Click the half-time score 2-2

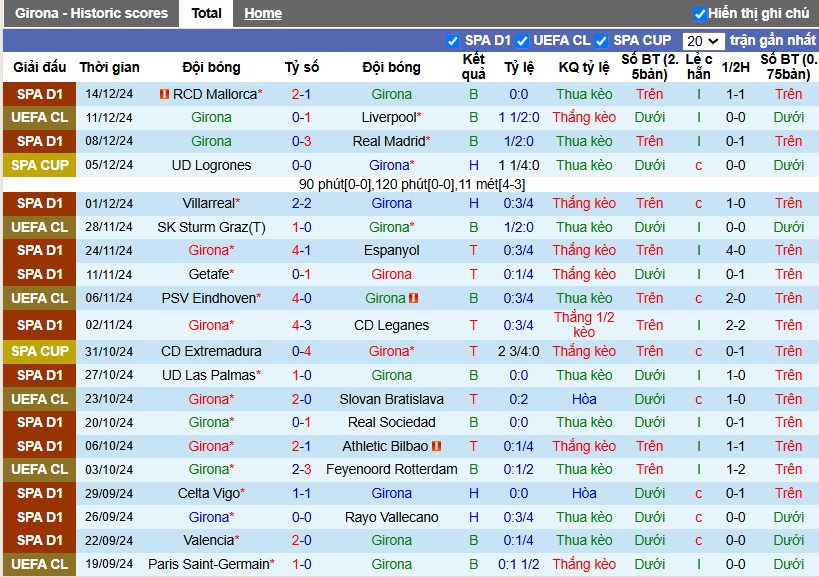coord(735,325)
